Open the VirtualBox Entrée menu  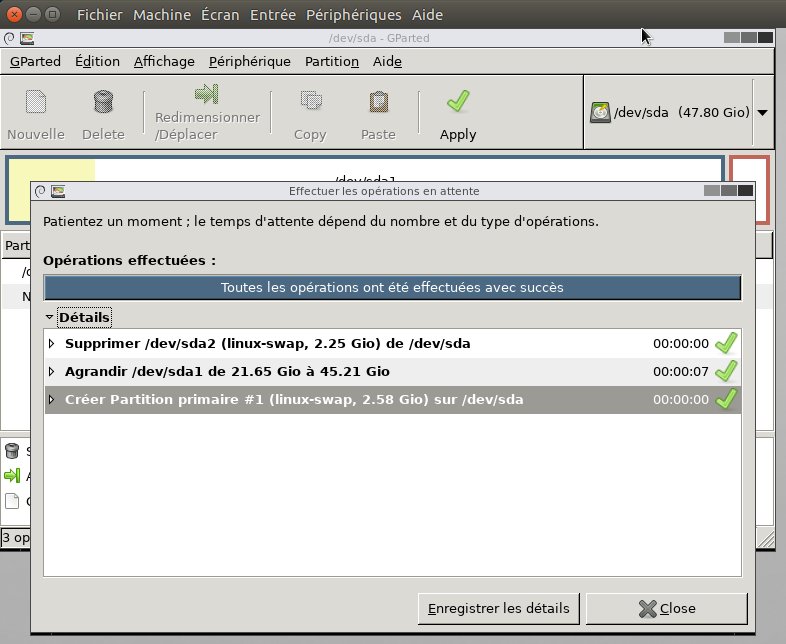point(273,15)
